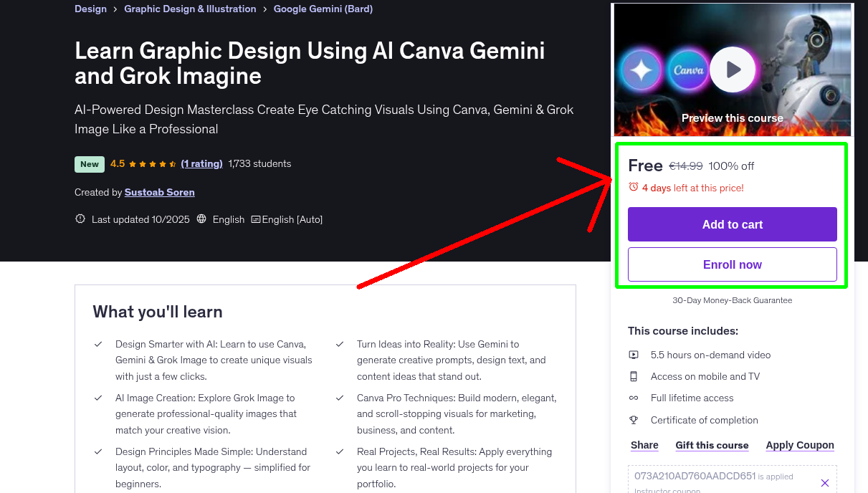Click the red alarm clock deadline icon
Image resolution: width=868 pixels, height=493 pixels.
(x=633, y=186)
